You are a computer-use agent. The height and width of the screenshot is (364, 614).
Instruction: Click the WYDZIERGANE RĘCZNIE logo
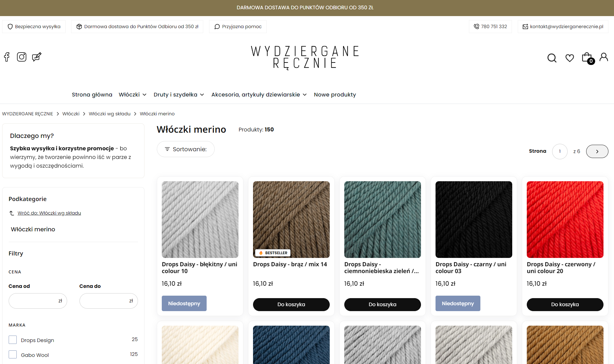(x=305, y=58)
